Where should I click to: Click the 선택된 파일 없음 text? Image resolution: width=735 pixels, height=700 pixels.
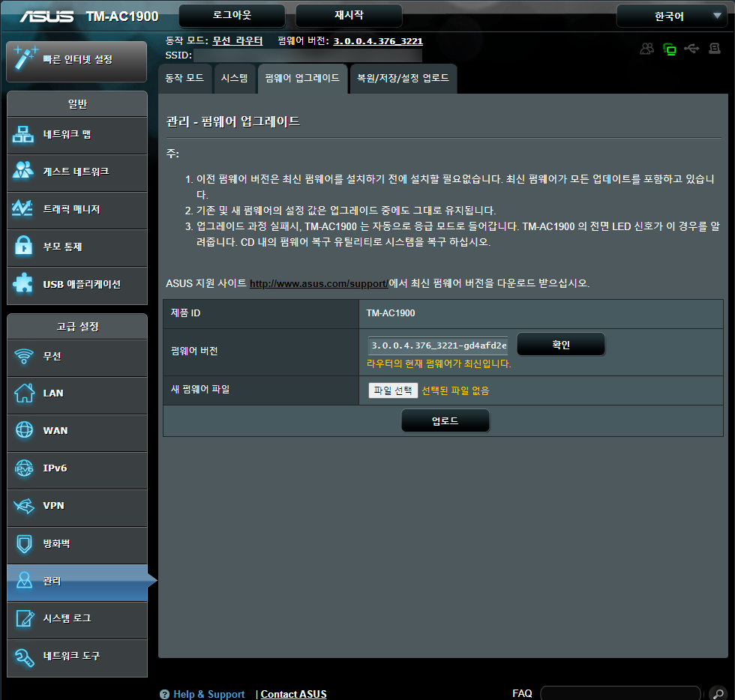click(455, 390)
